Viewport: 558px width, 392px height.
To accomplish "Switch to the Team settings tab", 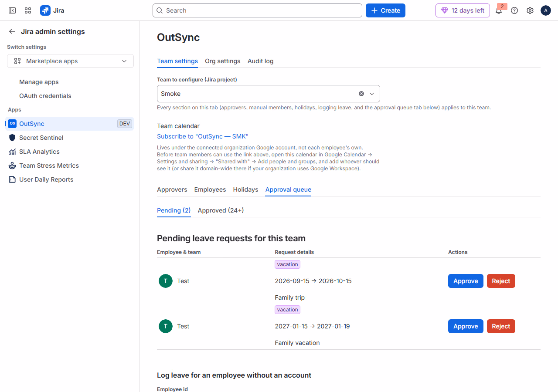I will click(x=177, y=61).
